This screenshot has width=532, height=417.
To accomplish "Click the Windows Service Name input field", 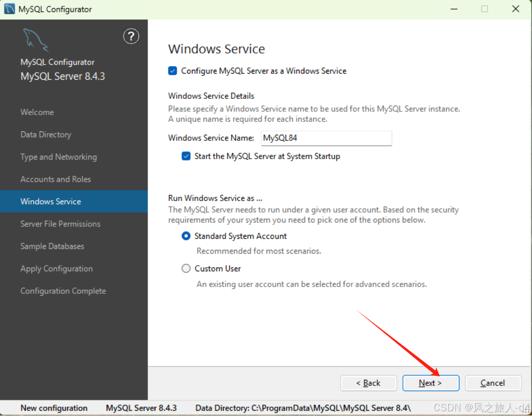I will [x=326, y=138].
